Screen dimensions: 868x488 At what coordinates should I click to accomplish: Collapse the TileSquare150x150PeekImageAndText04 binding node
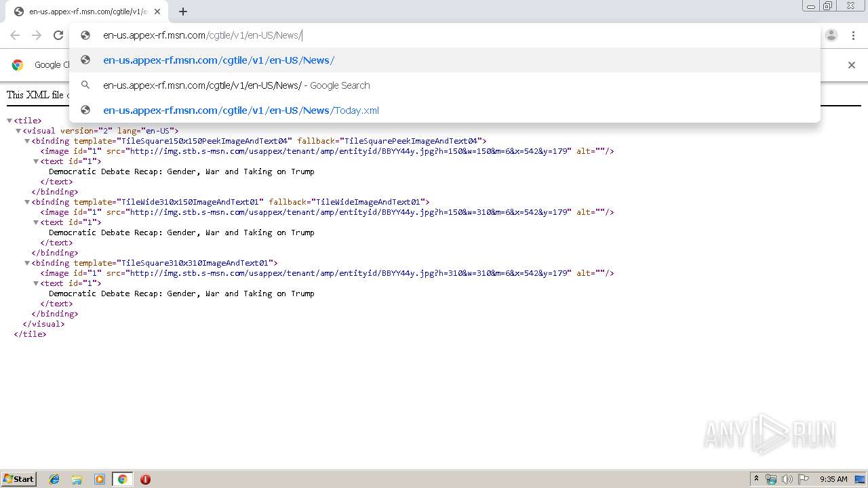pos(27,141)
